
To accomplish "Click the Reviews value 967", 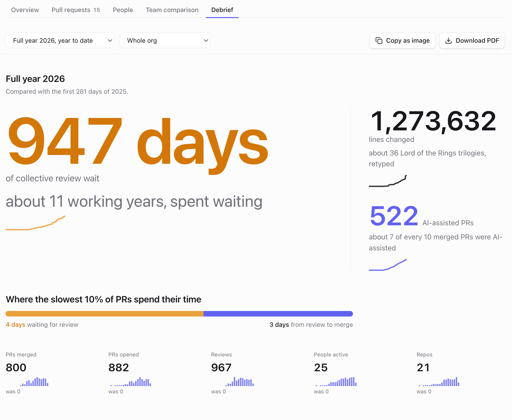I will [x=221, y=367].
